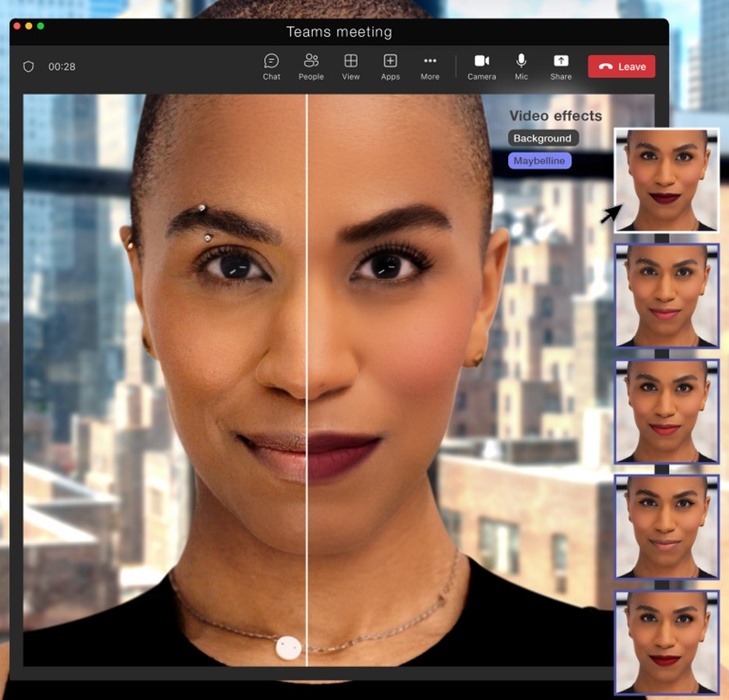Click the green fullscreen window button
Screen dimensions: 729x700
(41, 26)
